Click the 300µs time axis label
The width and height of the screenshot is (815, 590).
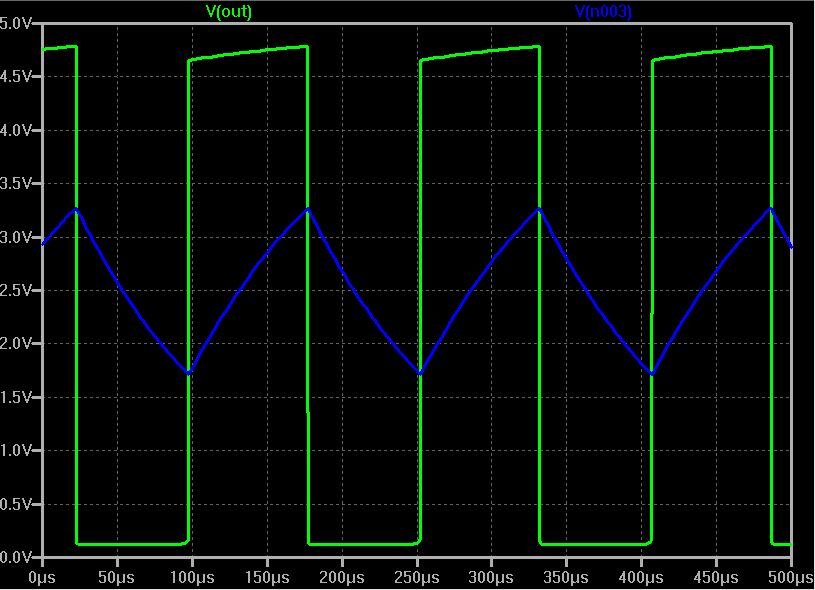pyautogui.click(x=492, y=578)
